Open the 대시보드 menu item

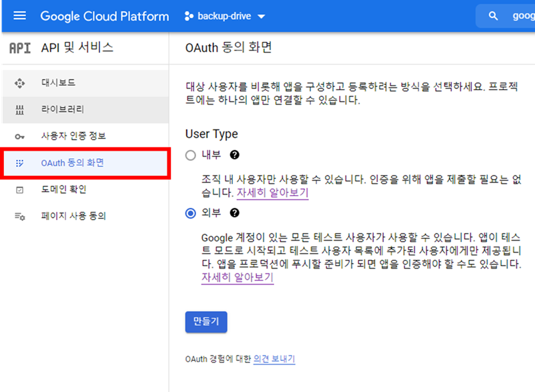point(85,83)
